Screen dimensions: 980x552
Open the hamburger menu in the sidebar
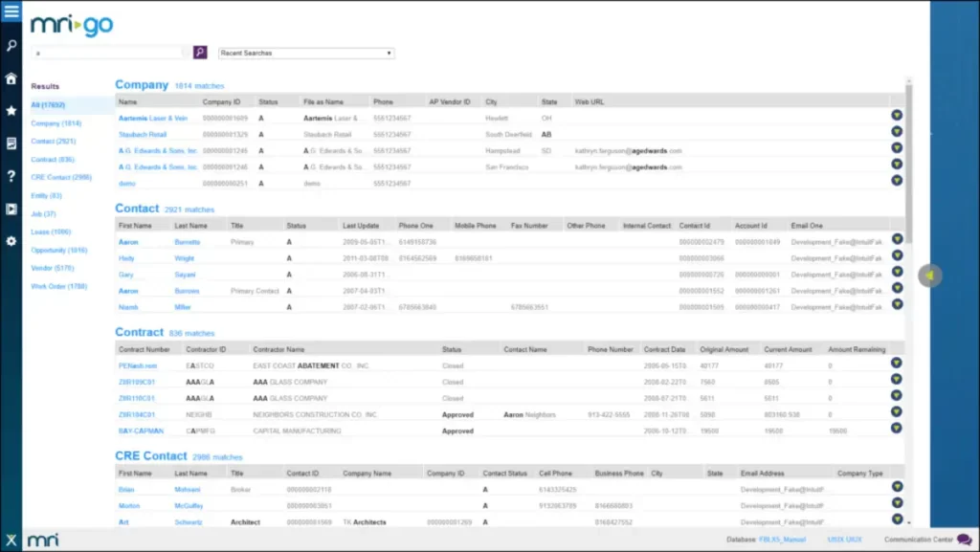[x=11, y=11]
